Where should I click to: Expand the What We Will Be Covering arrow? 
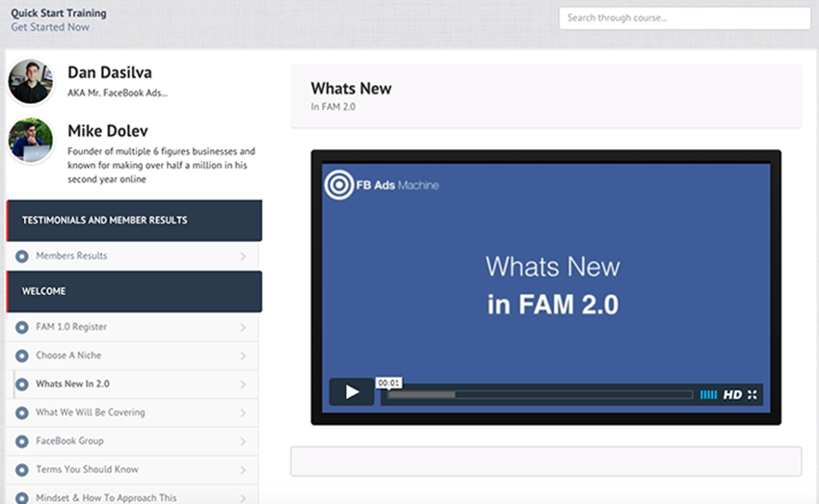click(243, 413)
